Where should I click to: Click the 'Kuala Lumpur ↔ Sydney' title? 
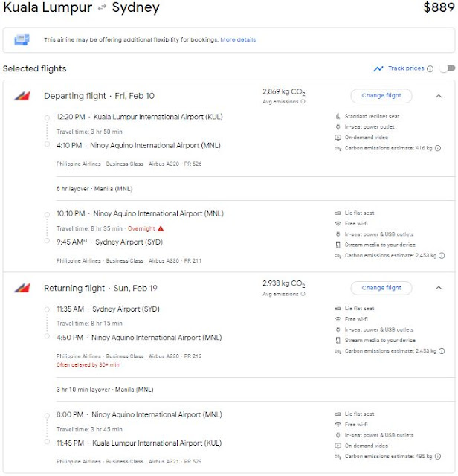coord(81,7)
